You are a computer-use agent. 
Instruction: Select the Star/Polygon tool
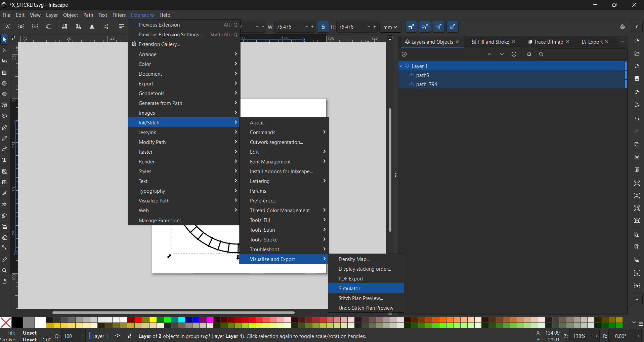point(4,94)
